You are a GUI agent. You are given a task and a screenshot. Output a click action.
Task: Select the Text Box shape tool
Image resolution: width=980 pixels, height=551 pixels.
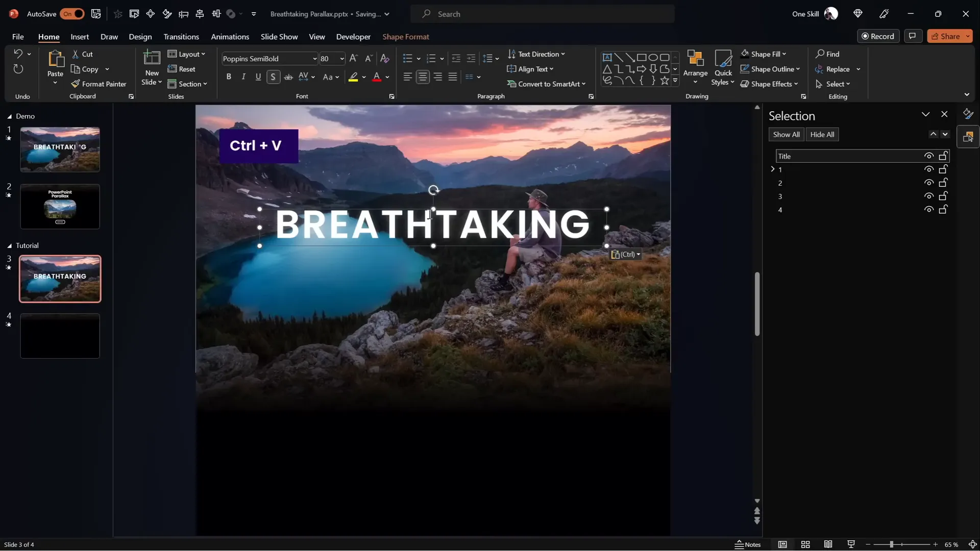click(607, 57)
